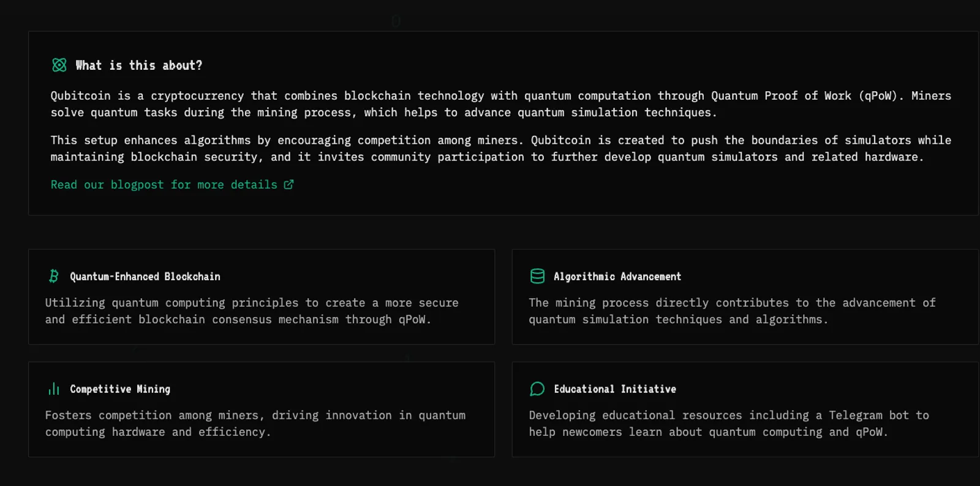Click the Algorithmic Advancement description paragraph
The width and height of the screenshot is (980, 486).
(733, 311)
